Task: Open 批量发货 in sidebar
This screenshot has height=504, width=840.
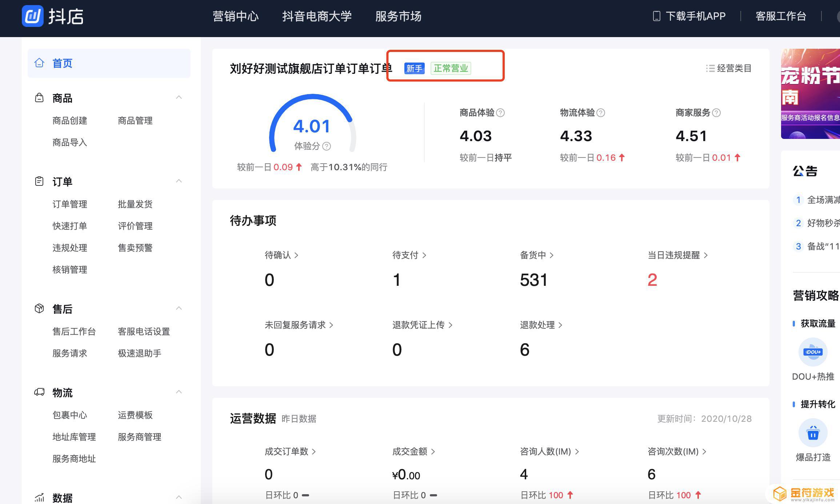Action: [135, 204]
